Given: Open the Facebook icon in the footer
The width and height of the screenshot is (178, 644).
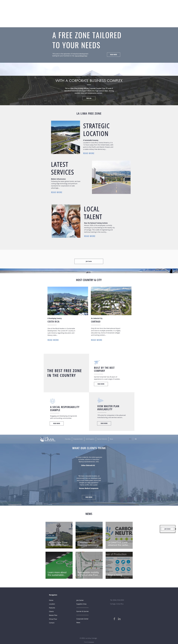Looking at the screenshot, I should pyautogui.click(x=114, y=619).
